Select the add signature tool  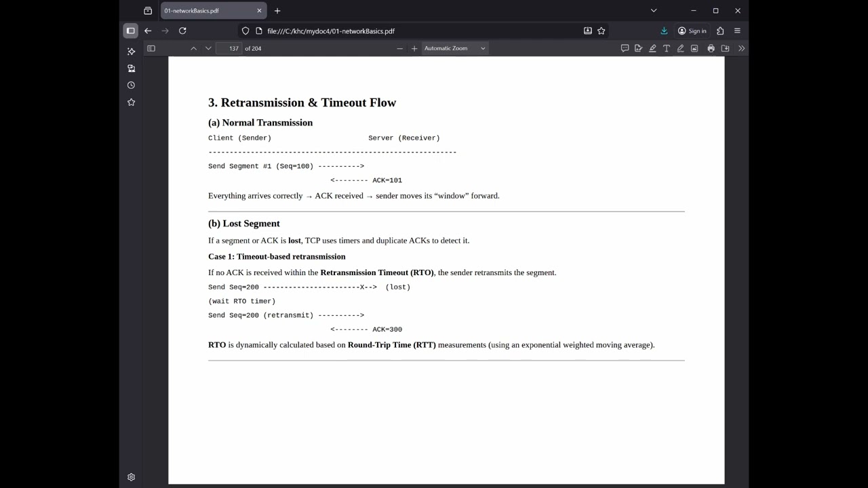(639, 48)
